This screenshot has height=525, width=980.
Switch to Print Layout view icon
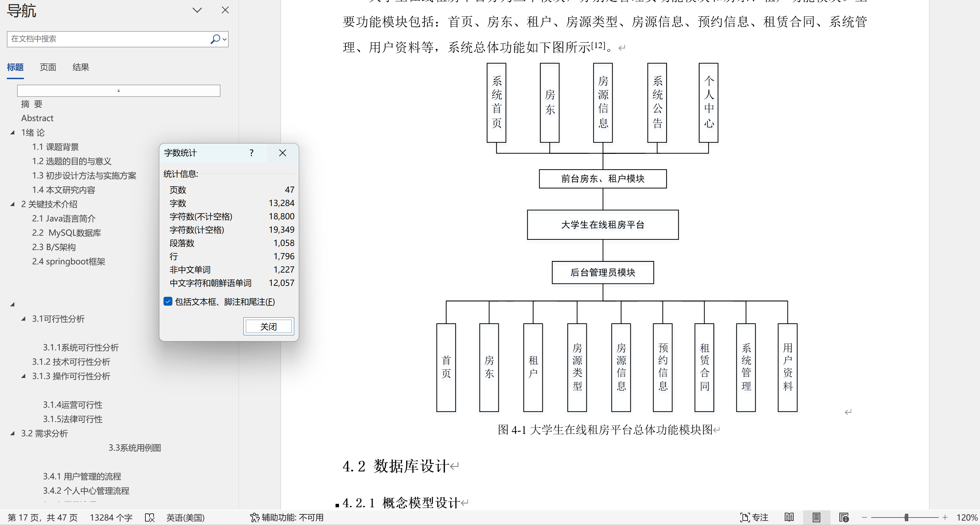tap(816, 518)
